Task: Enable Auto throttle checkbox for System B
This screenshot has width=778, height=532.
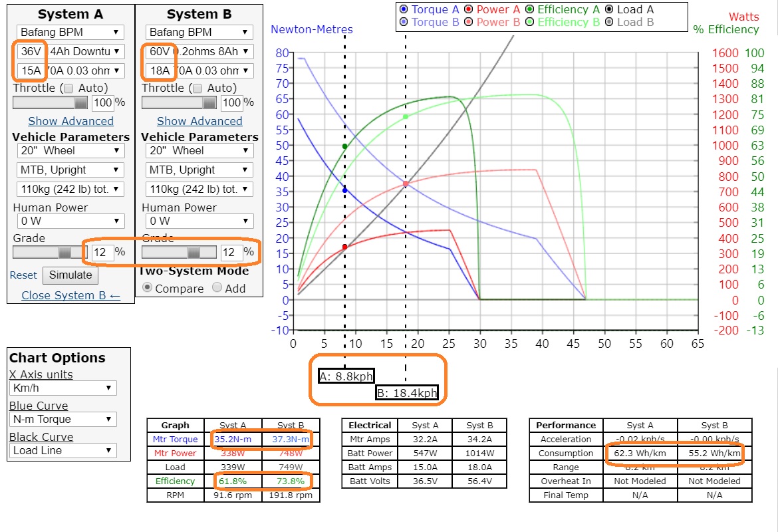Action: [197, 88]
